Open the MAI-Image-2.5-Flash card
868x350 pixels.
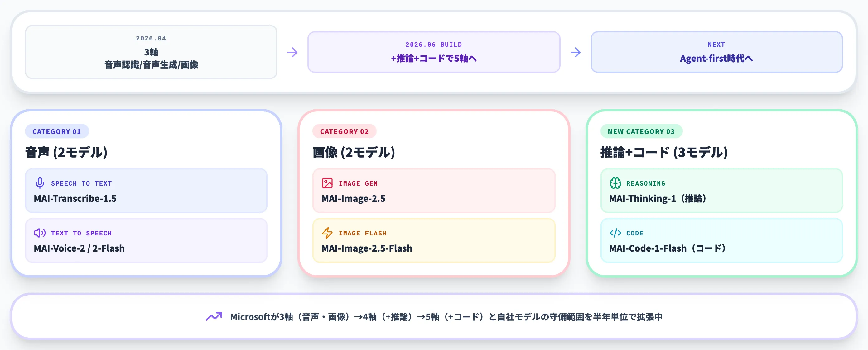[434, 240]
